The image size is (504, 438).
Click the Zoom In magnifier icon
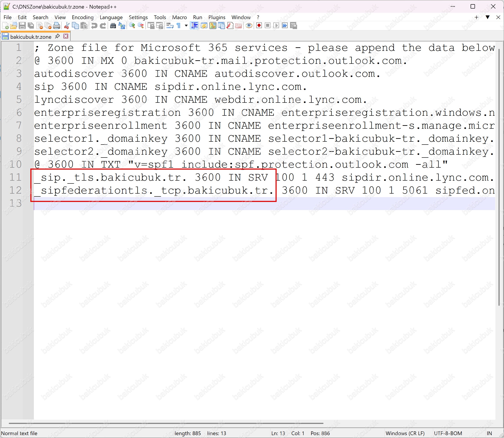tap(132, 26)
